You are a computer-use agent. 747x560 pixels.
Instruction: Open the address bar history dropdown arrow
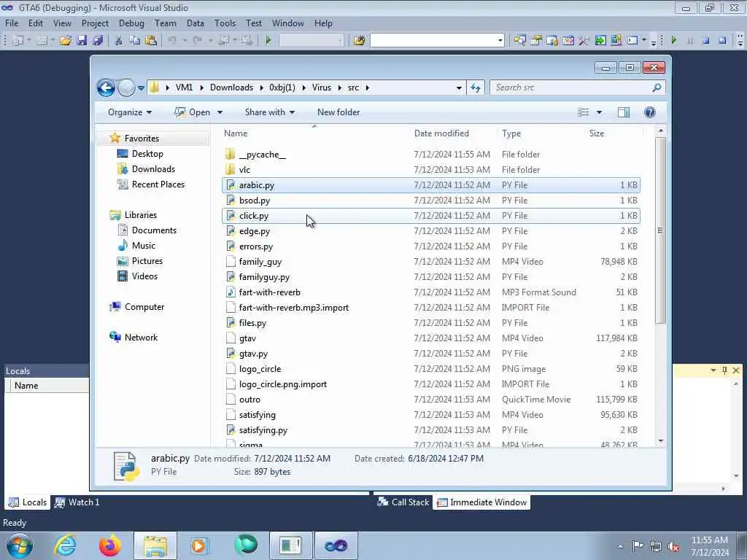coord(459,88)
